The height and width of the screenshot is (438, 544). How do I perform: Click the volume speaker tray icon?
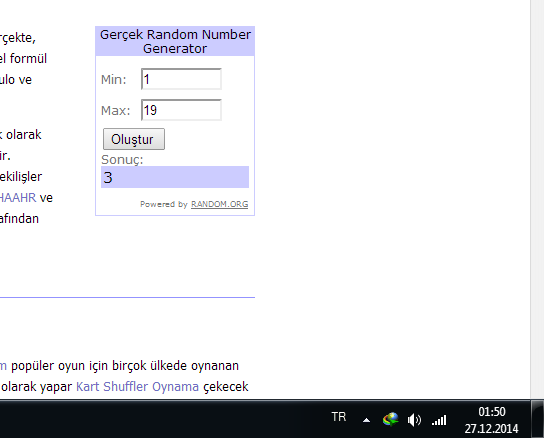coord(414,420)
